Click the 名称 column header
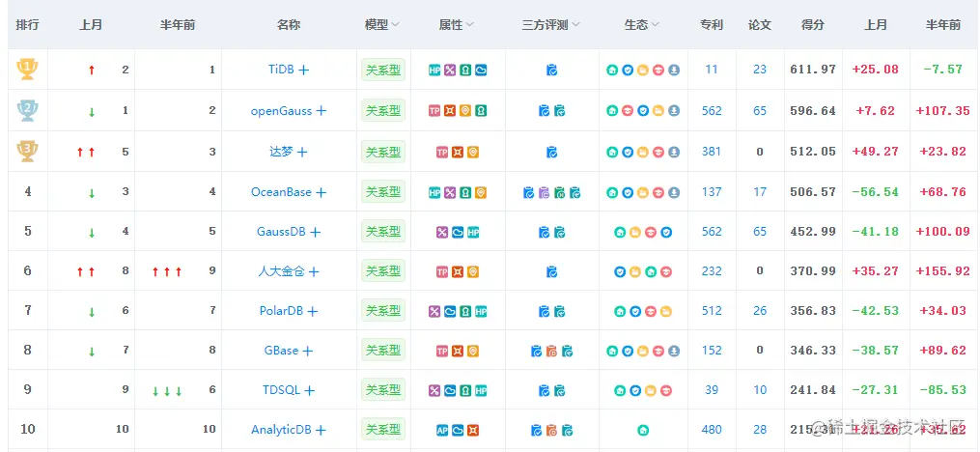 288,25
